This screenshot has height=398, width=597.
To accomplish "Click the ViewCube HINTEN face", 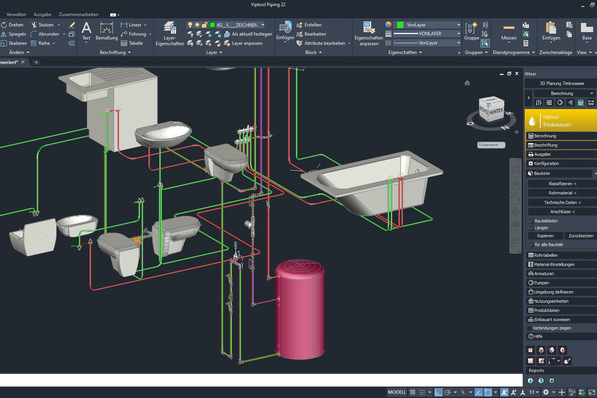I will (x=496, y=111).
